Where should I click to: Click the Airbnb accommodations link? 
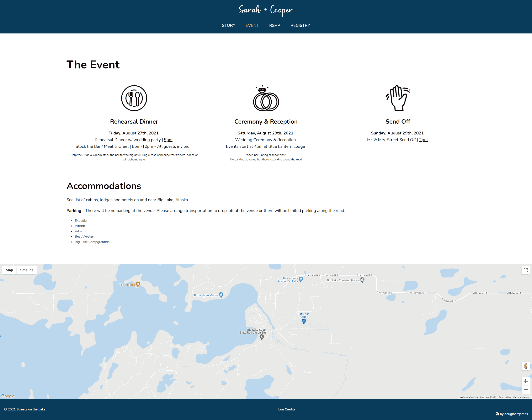[x=79, y=225]
